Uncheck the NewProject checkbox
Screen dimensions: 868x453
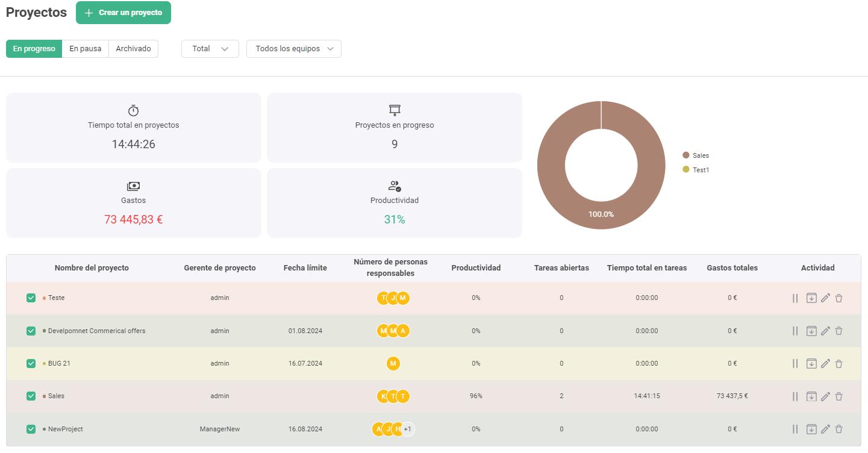[x=31, y=429]
